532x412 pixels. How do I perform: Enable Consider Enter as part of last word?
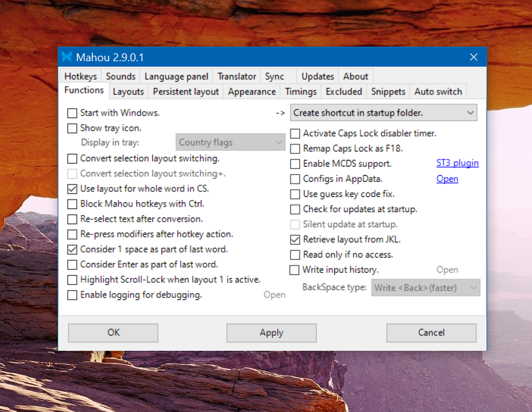click(72, 265)
